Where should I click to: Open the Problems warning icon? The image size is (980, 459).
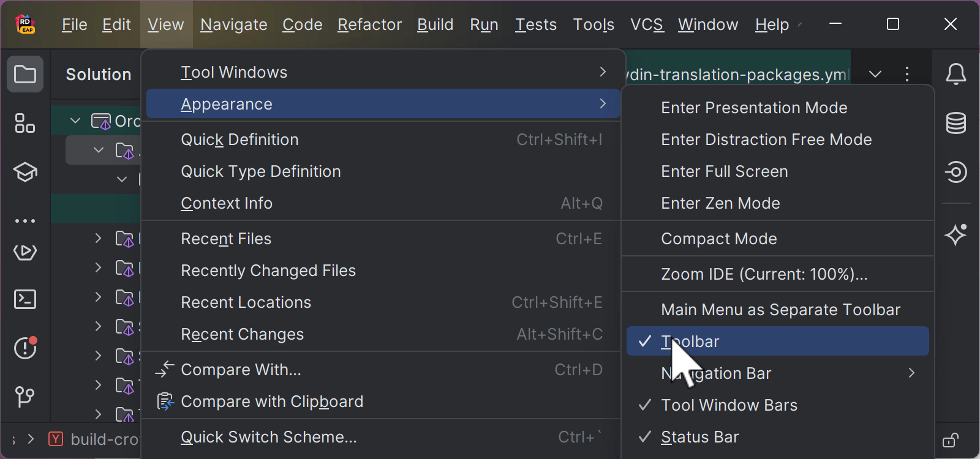[25, 348]
